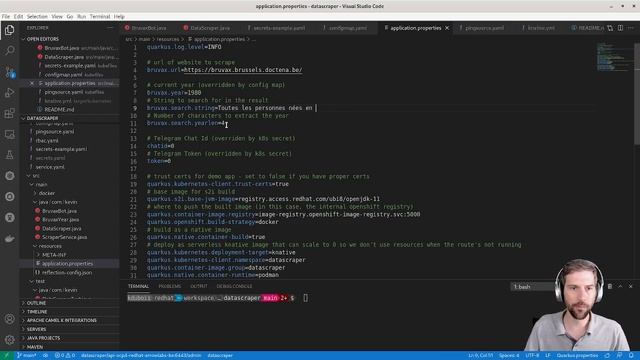Click the Spaces: 4 indentation indicator
The height and width of the screenshot is (360, 640).
pos(509,356)
